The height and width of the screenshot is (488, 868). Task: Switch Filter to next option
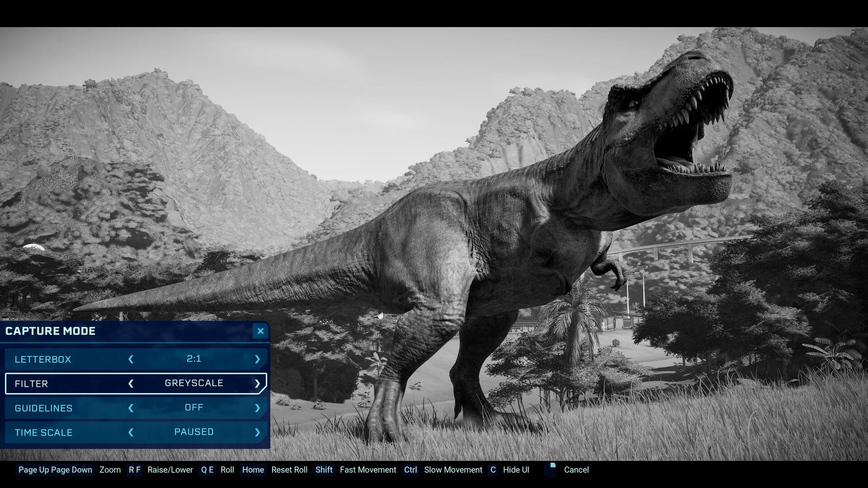point(257,384)
